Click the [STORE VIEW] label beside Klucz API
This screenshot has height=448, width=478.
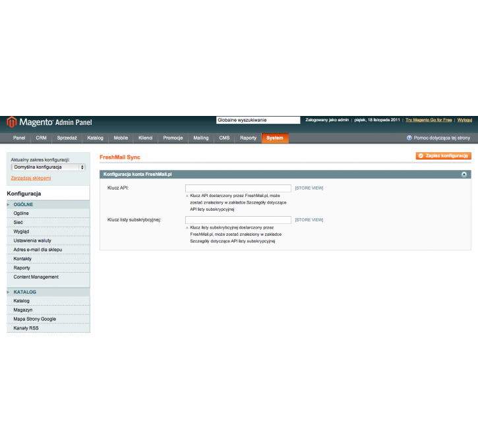click(309, 188)
